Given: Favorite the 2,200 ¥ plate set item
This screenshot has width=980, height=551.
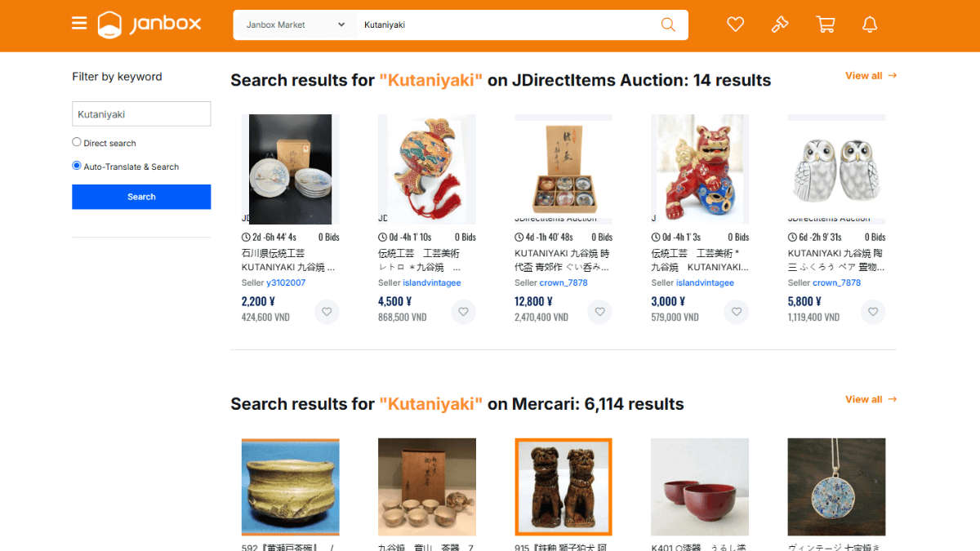Looking at the screenshot, I should 327,312.
